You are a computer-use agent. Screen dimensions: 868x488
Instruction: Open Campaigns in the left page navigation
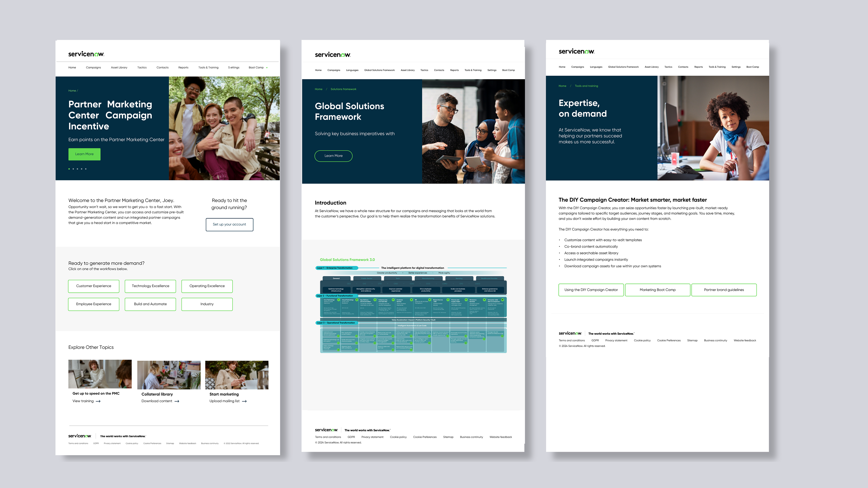93,67
